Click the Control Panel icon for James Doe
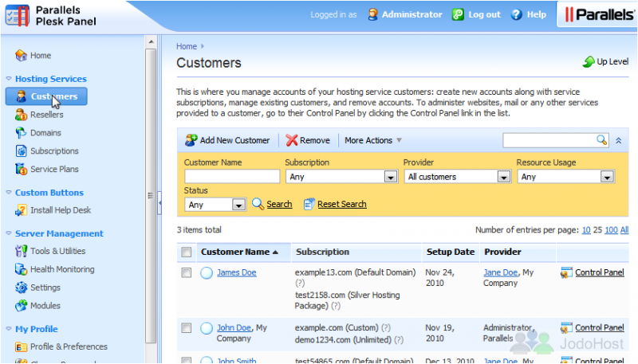The width and height of the screenshot is (638, 364). click(x=566, y=272)
